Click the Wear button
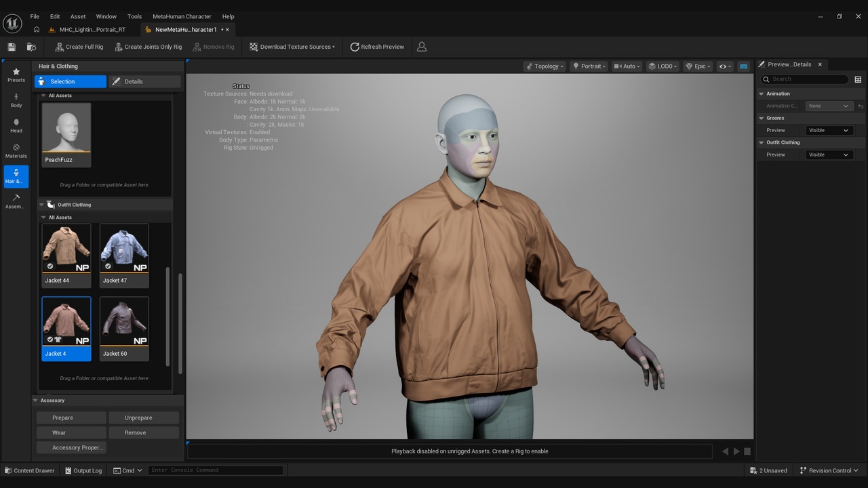The height and width of the screenshot is (488, 868). click(x=71, y=432)
